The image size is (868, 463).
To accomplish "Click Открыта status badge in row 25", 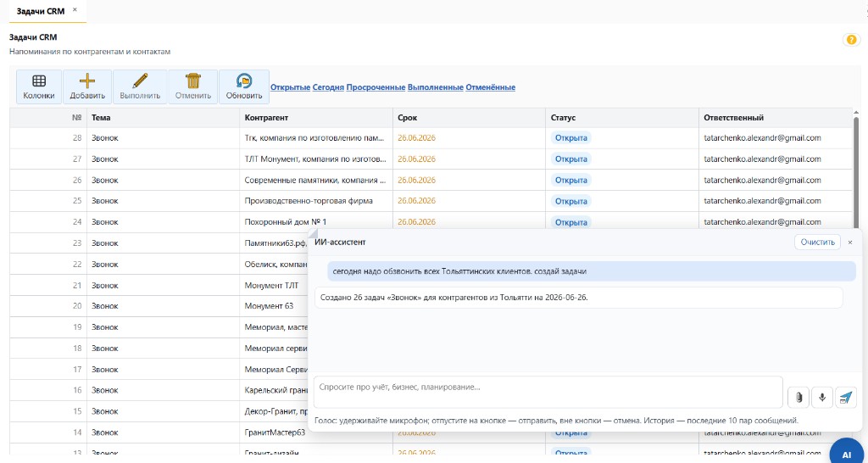I will [x=570, y=201].
